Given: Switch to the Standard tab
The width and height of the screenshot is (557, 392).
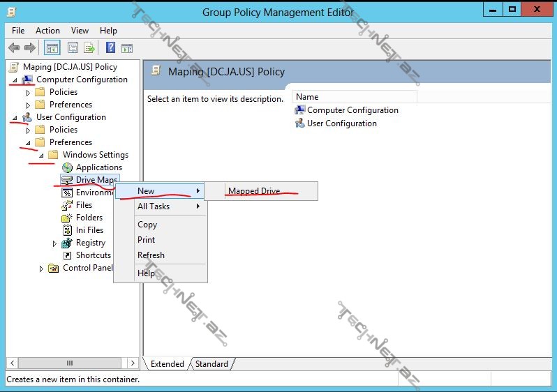Looking at the screenshot, I should click(211, 364).
